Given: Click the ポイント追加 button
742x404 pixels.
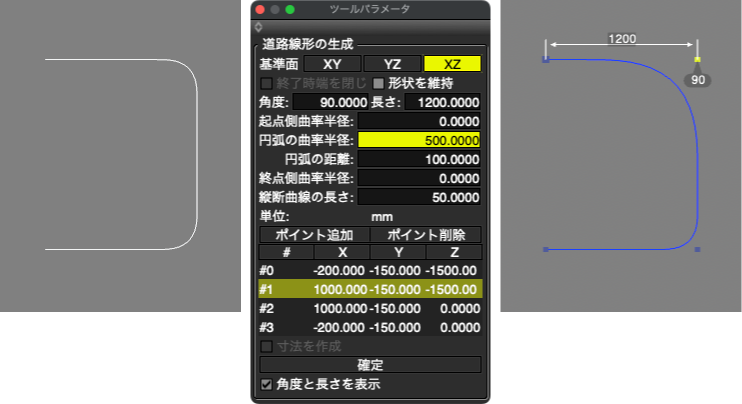Looking at the screenshot, I should [x=315, y=235].
